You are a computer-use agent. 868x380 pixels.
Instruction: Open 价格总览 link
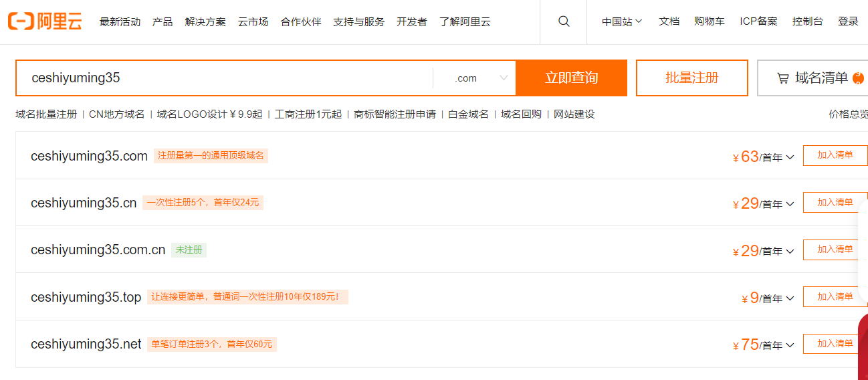(849, 114)
